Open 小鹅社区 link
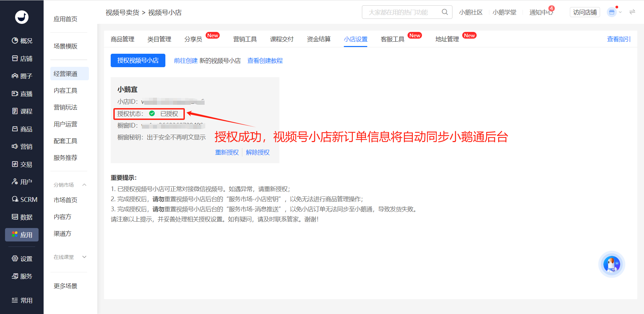Screen dimensions: 644x314 click(x=471, y=12)
